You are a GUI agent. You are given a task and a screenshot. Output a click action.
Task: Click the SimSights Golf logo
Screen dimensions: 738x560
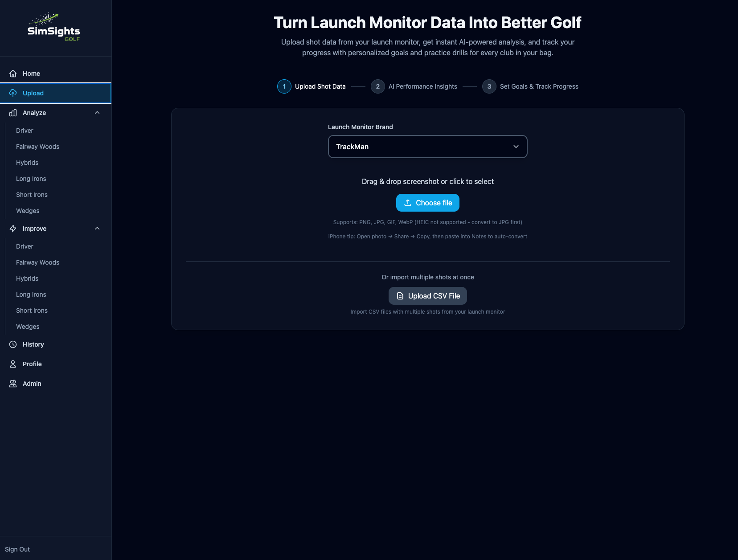point(53,28)
